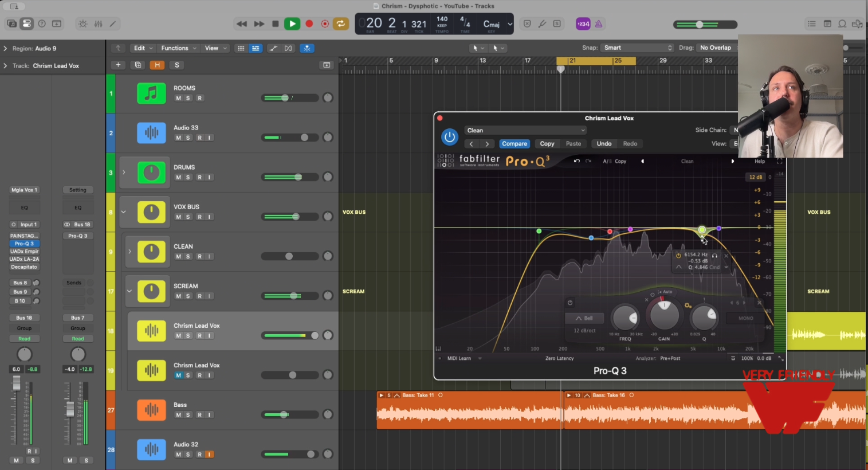868x470 pixels.
Task: Click the Fast Forward transport button
Action: click(x=259, y=23)
